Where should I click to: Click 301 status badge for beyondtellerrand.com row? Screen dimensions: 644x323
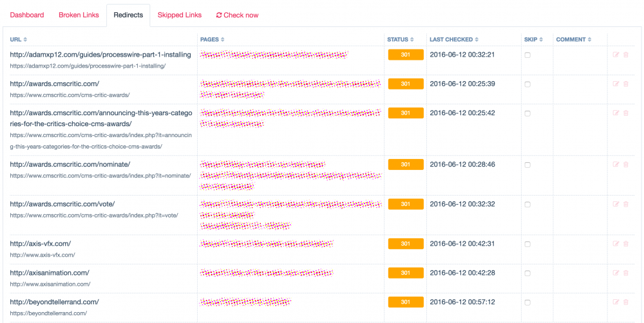tap(406, 302)
